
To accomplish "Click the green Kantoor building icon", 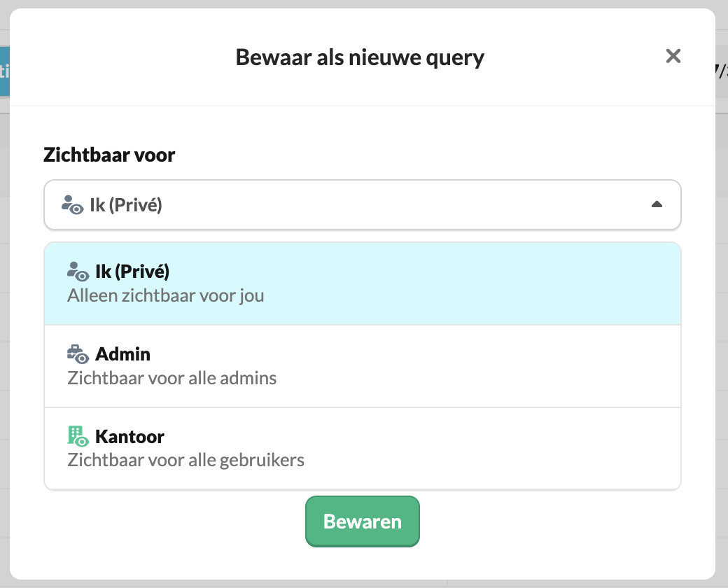I will click(x=78, y=436).
